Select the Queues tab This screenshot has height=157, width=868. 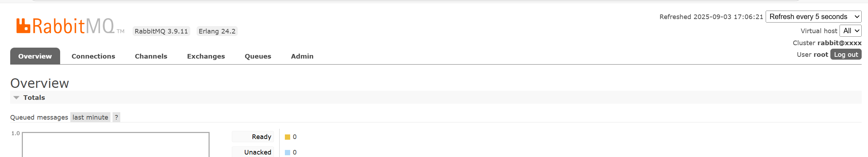pos(258,56)
